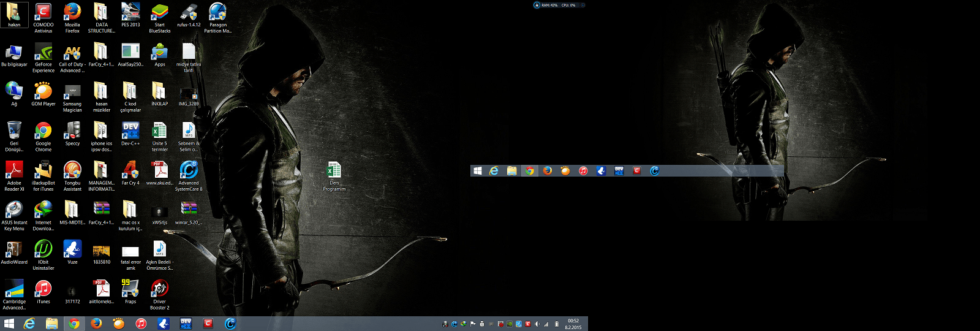Open the Start menu from bottom taskbar
980x331 pixels.
[x=9, y=324]
